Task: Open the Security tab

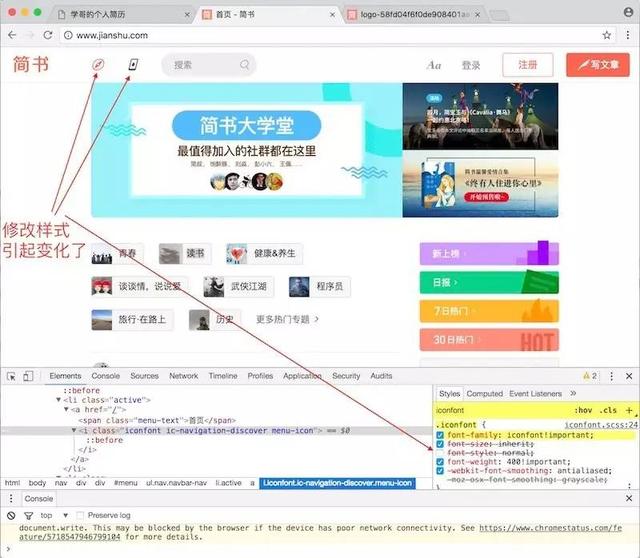Action: pyautogui.click(x=346, y=376)
